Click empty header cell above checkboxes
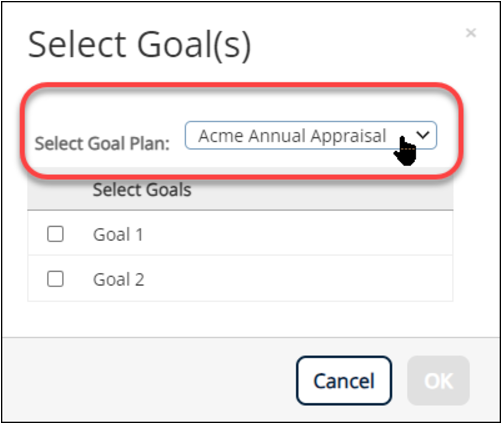 click(x=55, y=190)
